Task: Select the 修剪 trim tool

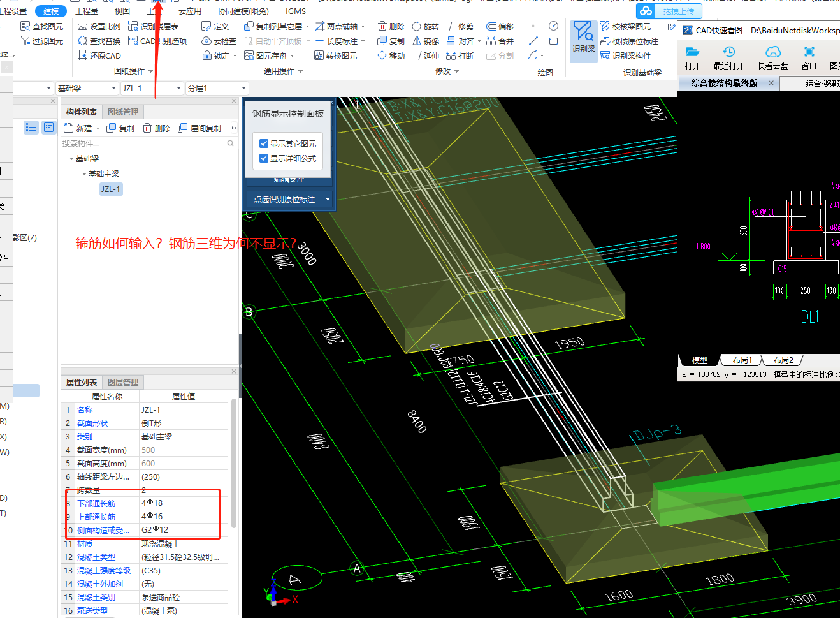Action: [460, 26]
